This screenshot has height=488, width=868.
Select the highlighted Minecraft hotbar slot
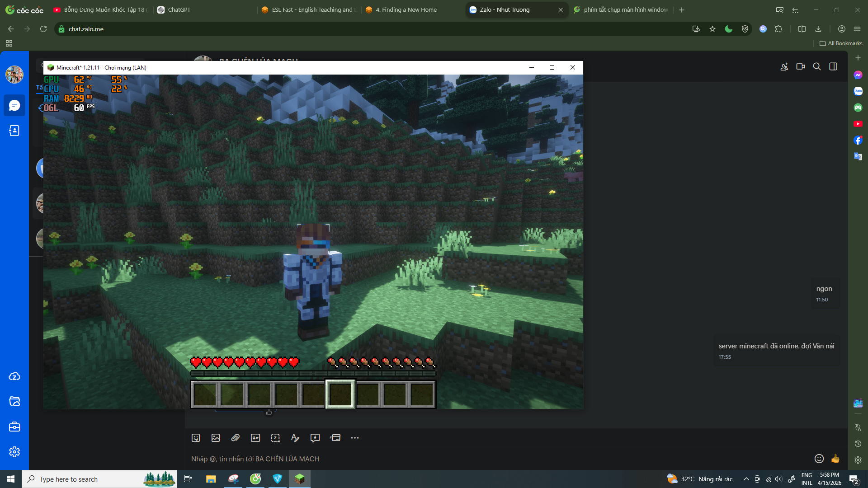click(340, 394)
